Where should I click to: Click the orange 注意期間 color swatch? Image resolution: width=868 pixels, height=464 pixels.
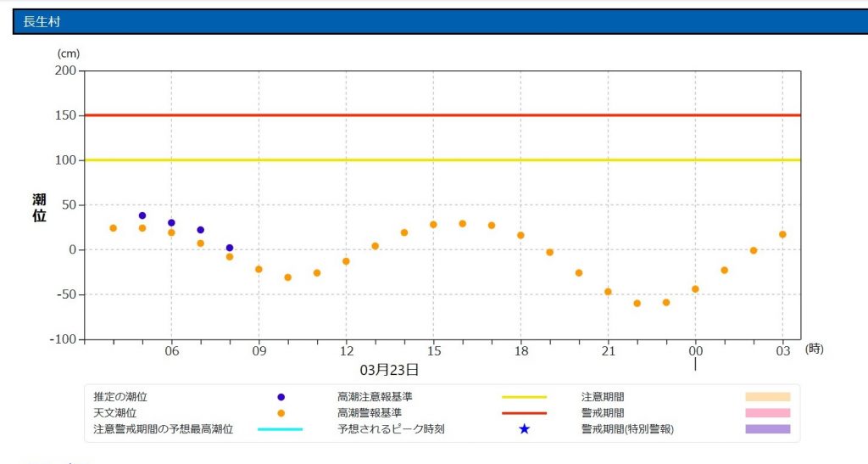(767, 397)
